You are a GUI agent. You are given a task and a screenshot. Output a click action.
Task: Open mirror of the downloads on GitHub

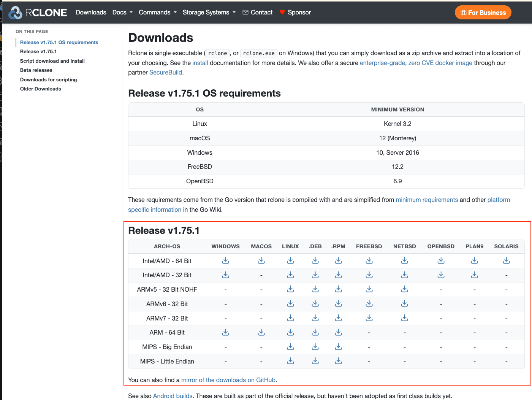coord(228,380)
